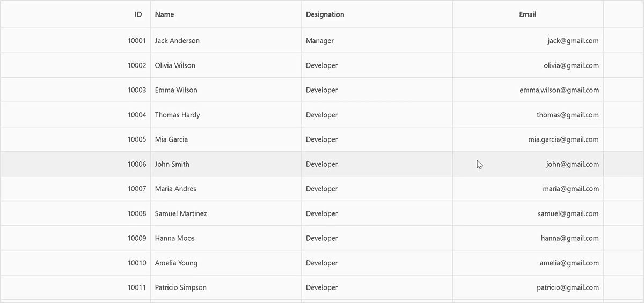Click the mia.garcia@gmail.com email cell
This screenshot has width=644, height=303.
(563, 139)
